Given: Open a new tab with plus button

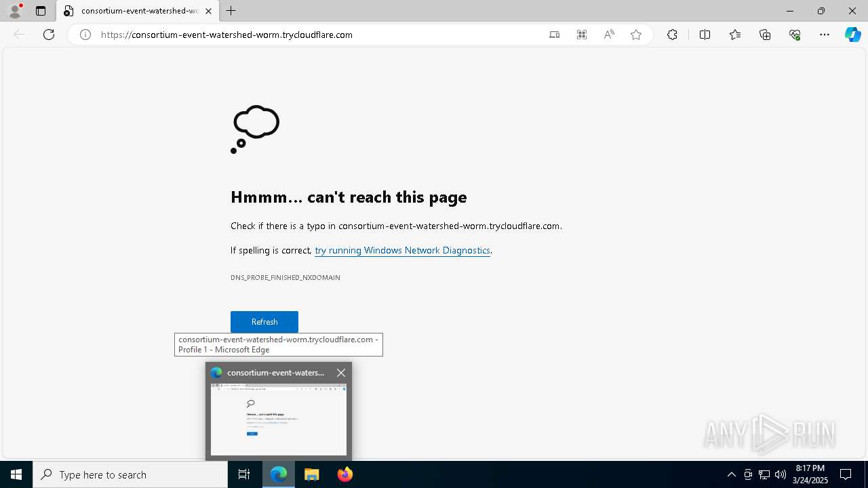Looking at the screenshot, I should point(231,11).
